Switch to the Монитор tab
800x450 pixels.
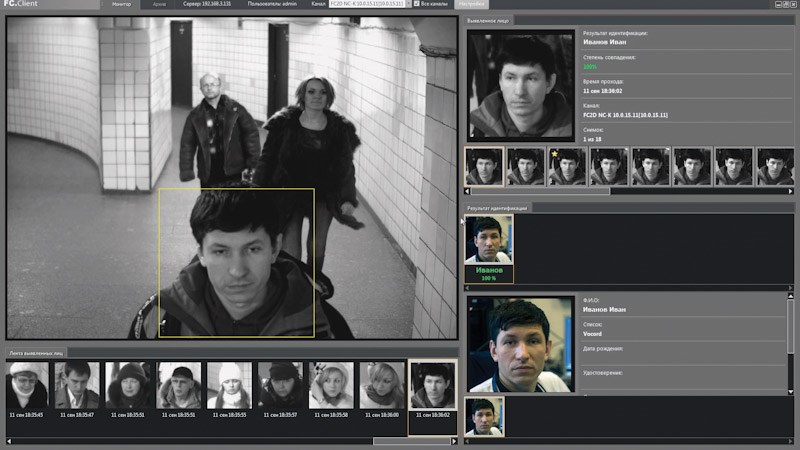coord(122,4)
